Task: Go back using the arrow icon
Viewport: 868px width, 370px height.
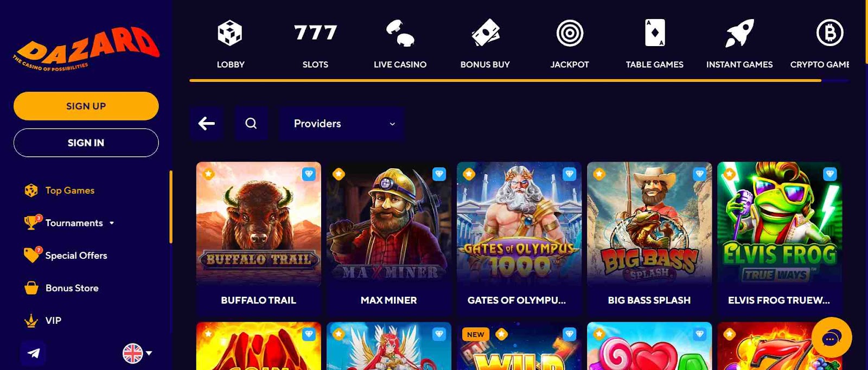Action: [206, 124]
